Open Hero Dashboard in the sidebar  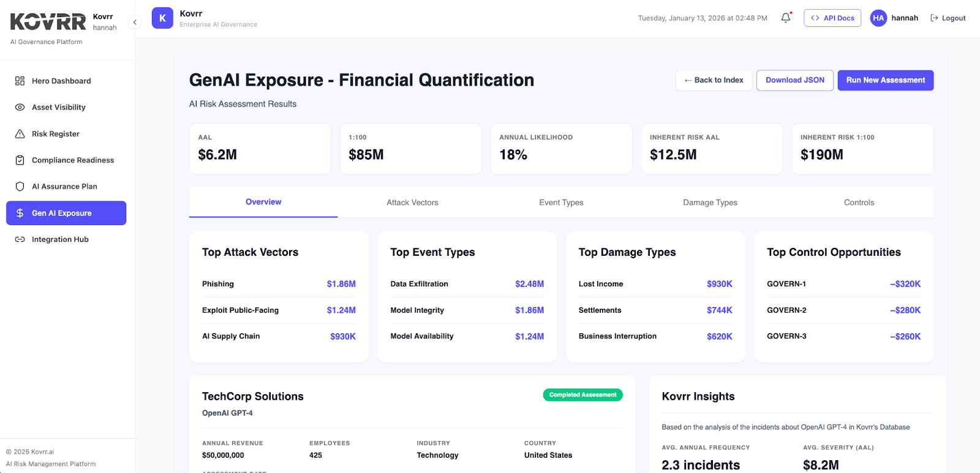[66, 81]
